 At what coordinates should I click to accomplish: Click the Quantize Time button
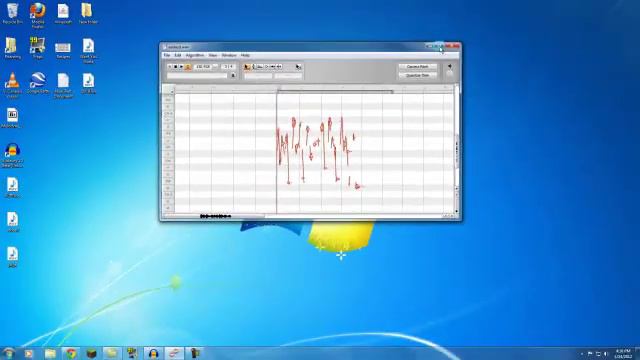[x=417, y=76]
